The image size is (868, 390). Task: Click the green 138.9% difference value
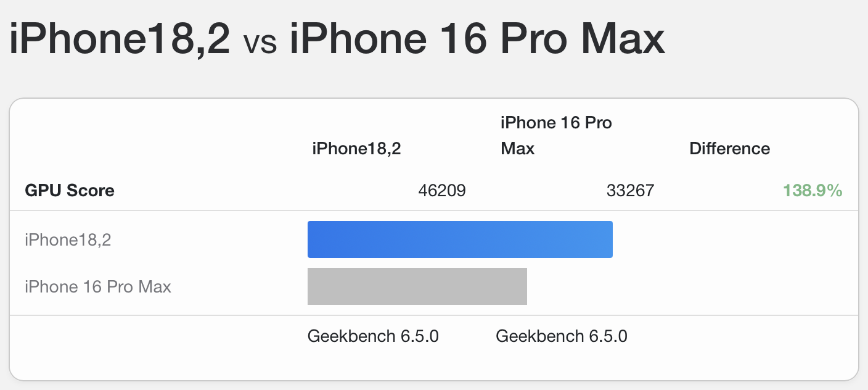[x=812, y=191]
